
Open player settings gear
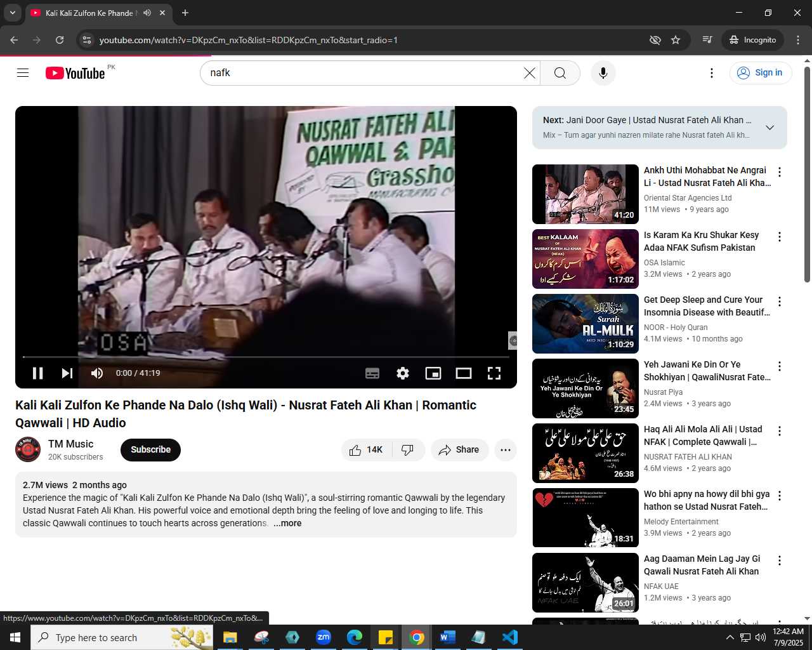(x=403, y=373)
